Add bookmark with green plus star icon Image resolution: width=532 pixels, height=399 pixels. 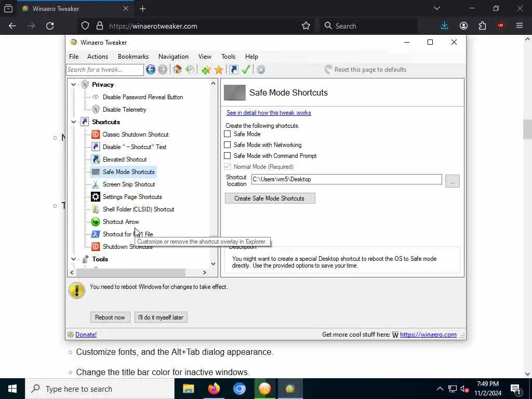point(206,70)
